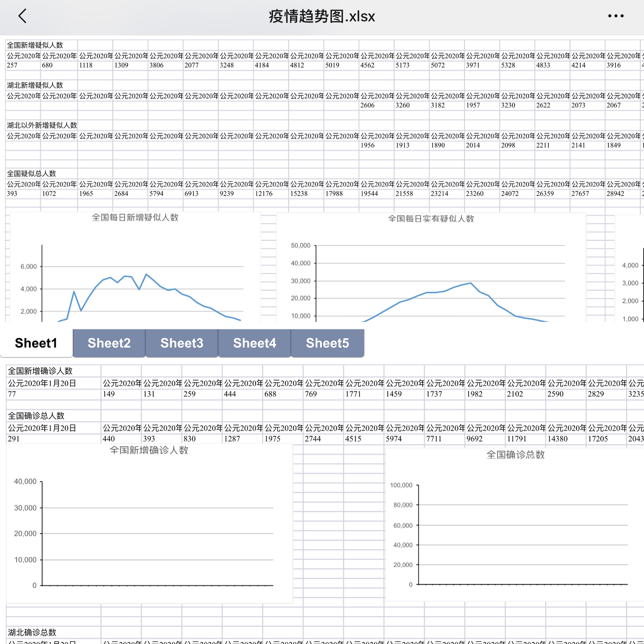This screenshot has width=644, height=644.
Task: Select the 湖北确诊总数 label cell
Action: click(x=32, y=632)
